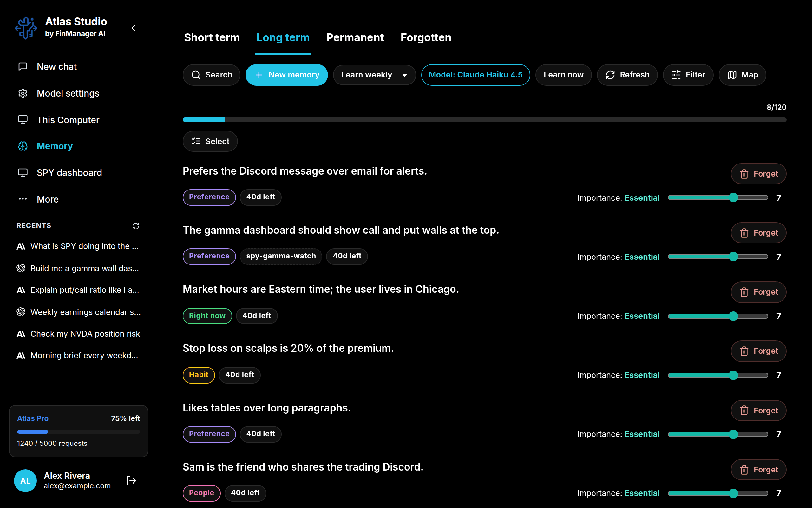Viewport: 812px width, 508px height.
Task: Forget the Sam trading Discord memory
Action: 758,470
